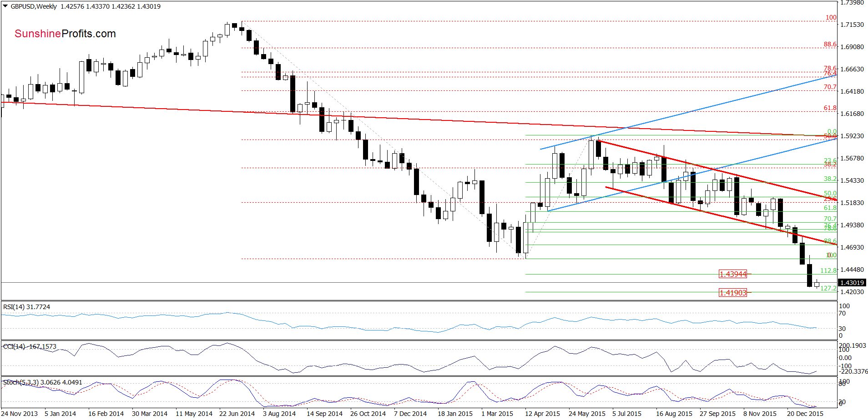Click the 30 Mar 2014 date label
The image size is (868, 420).
(x=149, y=414)
